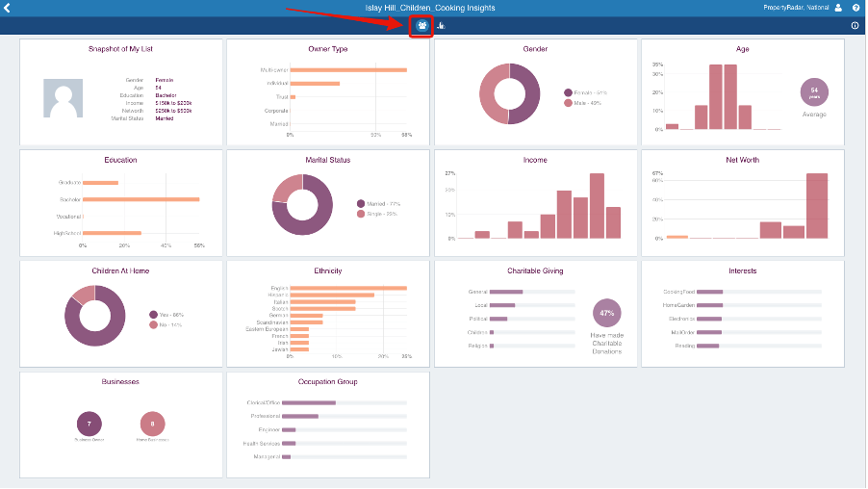The width and height of the screenshot is (868, 489).
Task: Click the Yes legend dot in Children At Home
Action: (x=153, y=315)
